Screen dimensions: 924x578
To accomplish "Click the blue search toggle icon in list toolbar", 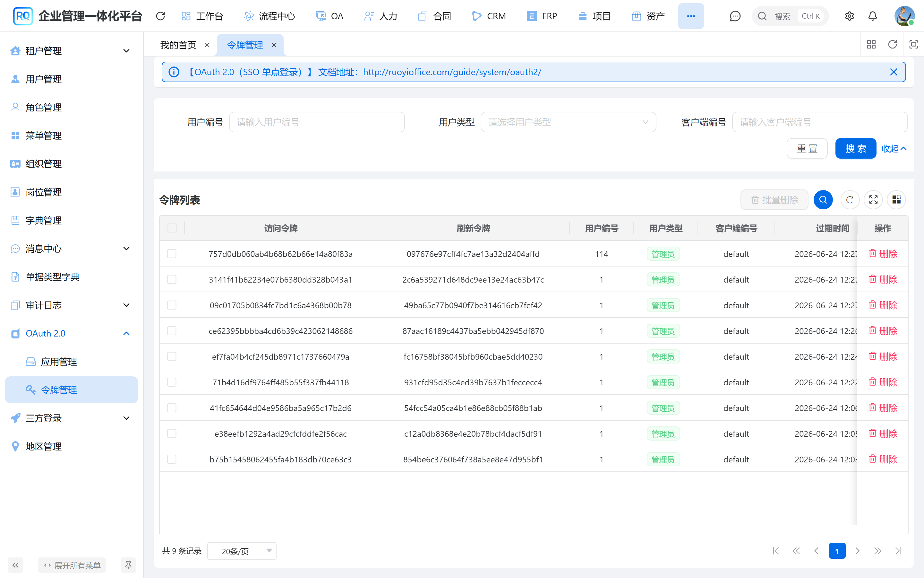I will pos(823,199).
